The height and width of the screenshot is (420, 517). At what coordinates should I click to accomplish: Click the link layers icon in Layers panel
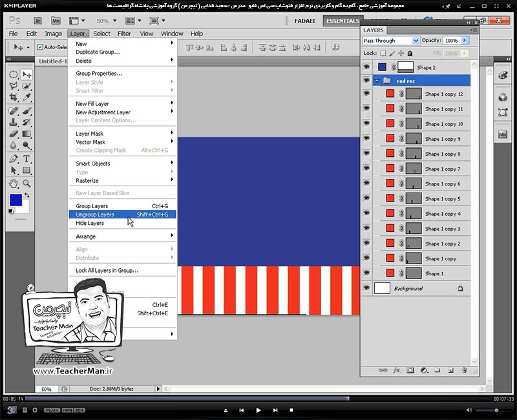pyautogui.click(x=383, y=370)
